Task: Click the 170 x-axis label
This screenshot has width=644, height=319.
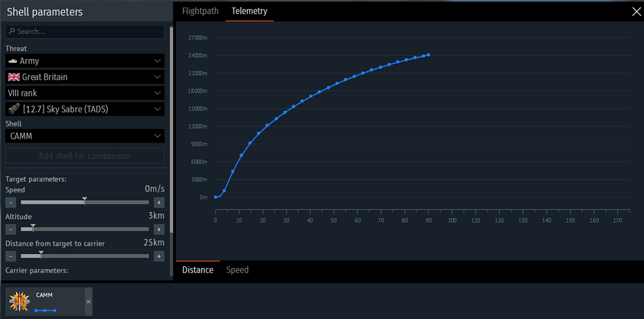Action: click(x=618, y=221)
